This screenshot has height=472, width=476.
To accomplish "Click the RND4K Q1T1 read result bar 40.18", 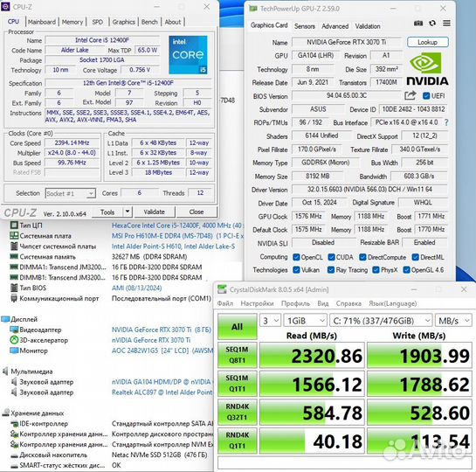I will coord(312,441).
